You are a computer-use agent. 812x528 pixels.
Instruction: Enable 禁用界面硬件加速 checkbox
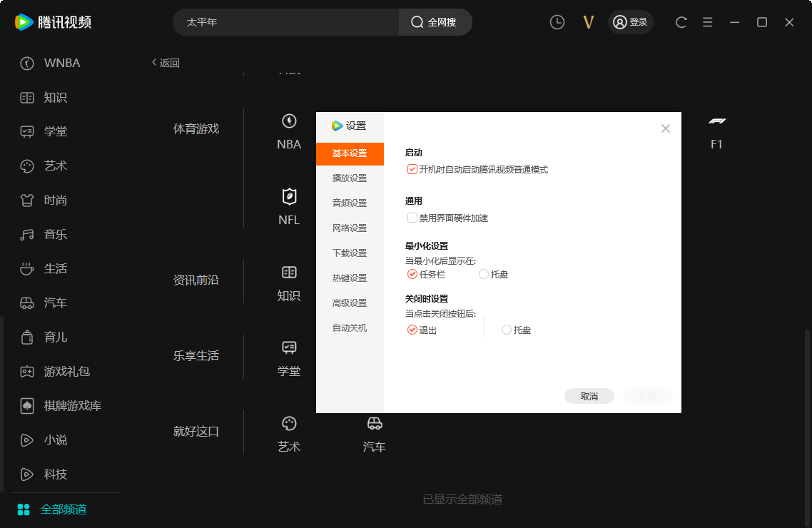pyautogui.click(x=412, y=218)
